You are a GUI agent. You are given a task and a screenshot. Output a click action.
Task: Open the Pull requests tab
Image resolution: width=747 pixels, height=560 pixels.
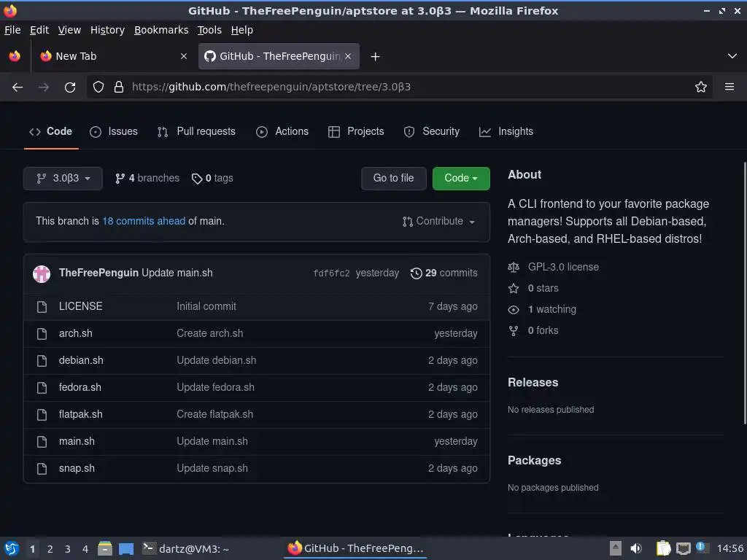click(x=196, y=131)
